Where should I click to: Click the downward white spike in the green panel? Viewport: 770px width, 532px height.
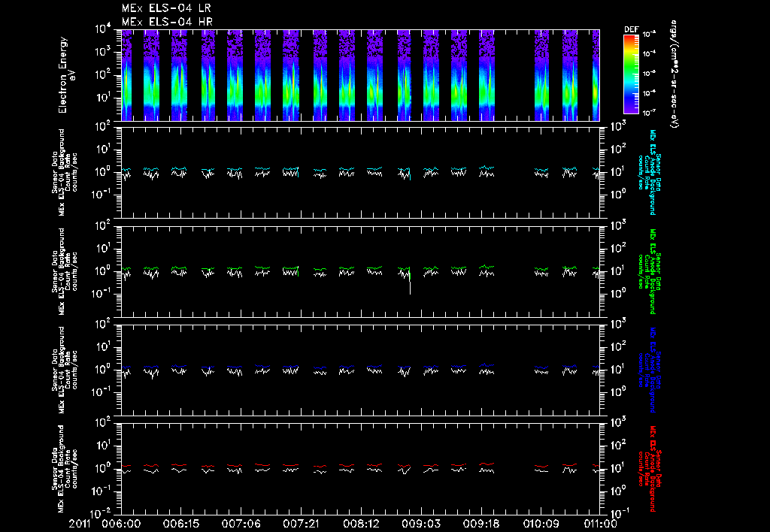pyautogui.click(x=410, y=283)
